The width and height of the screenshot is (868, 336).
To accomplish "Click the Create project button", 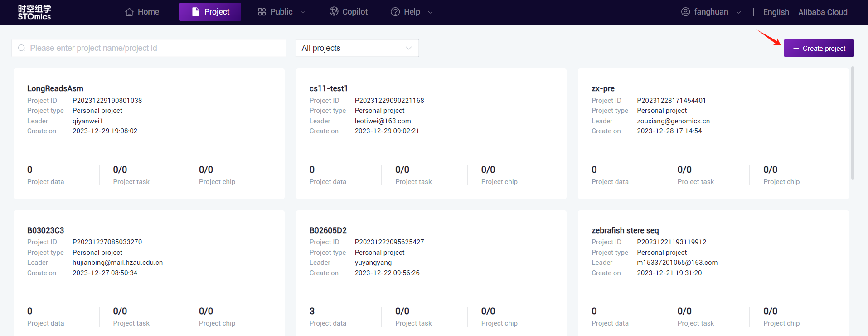I will click(819, 48).
